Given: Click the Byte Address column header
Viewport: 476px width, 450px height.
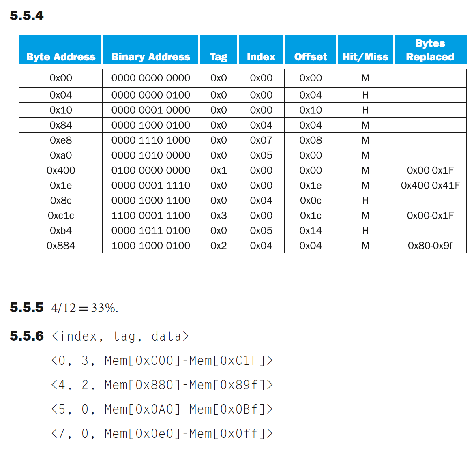Looking at the screenshot, I should (x=61, y=57).
